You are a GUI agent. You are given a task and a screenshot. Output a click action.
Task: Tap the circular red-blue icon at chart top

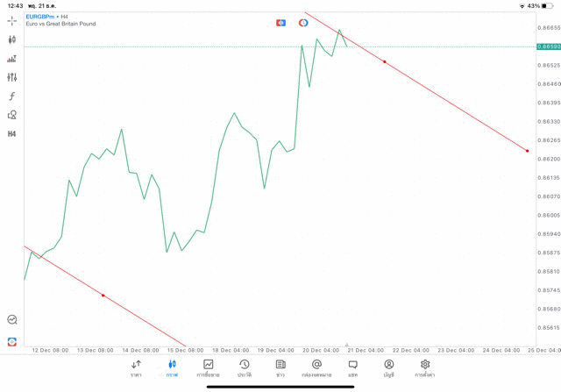(303, 22)
